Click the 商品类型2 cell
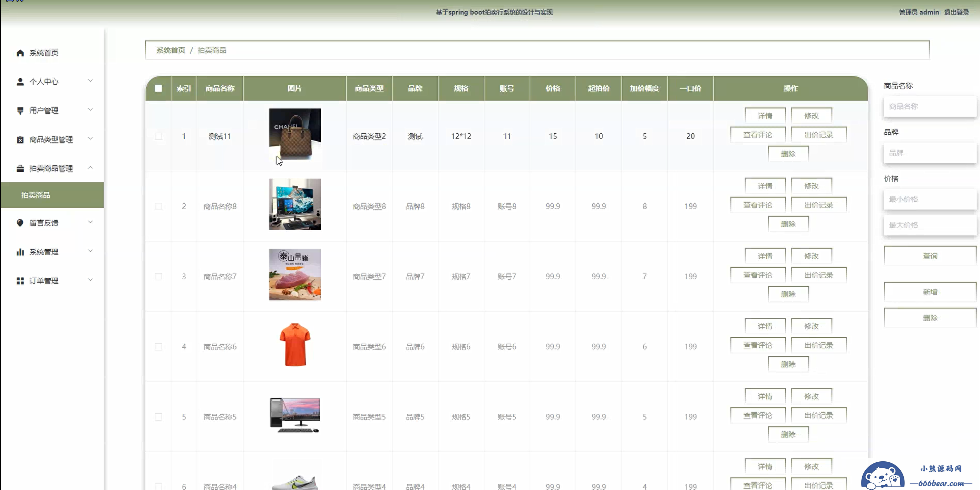The width and height of the screenshot is (980, 490). [369, 136]
